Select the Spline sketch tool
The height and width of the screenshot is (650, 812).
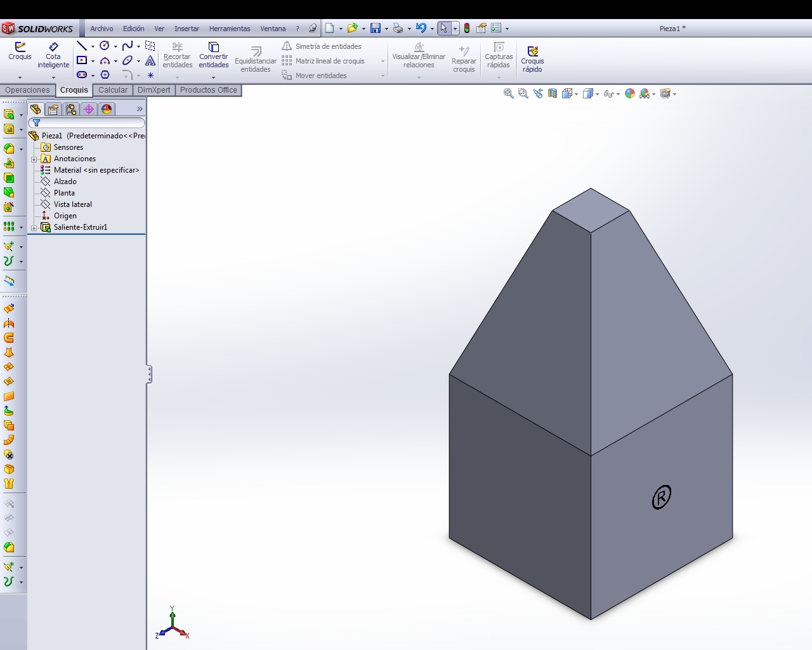[128, 46]
